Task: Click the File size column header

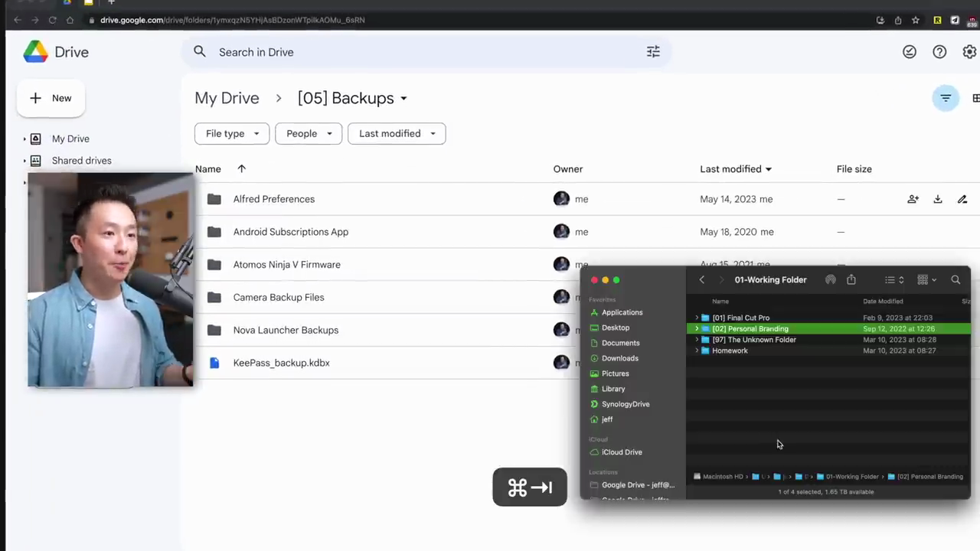Action: pyautogui.click(x=854, y=169)
